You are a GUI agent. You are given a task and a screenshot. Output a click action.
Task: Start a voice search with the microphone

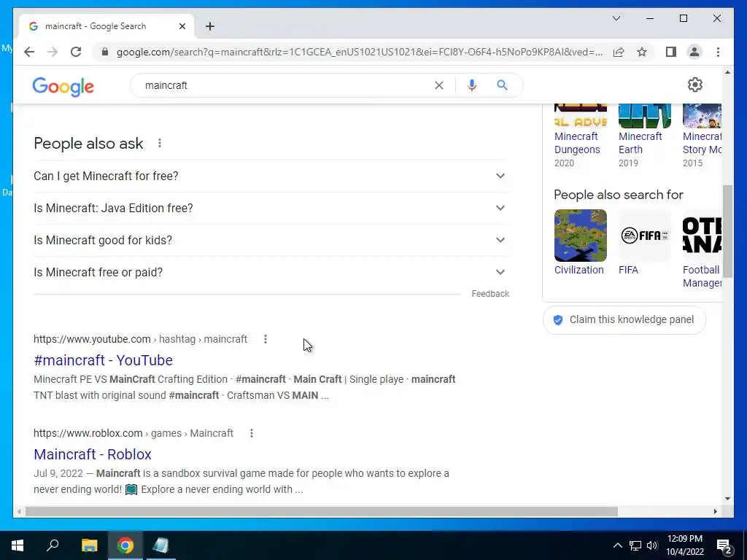[472, 85]
